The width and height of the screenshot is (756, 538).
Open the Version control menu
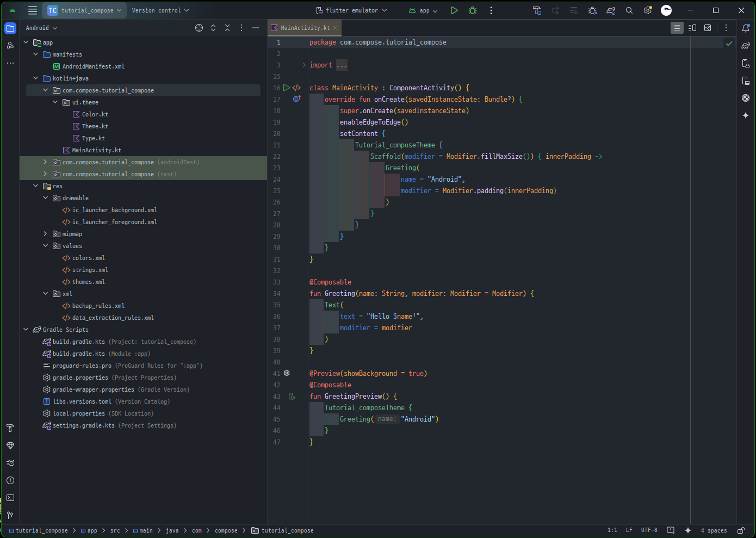(x=160, y=10)
